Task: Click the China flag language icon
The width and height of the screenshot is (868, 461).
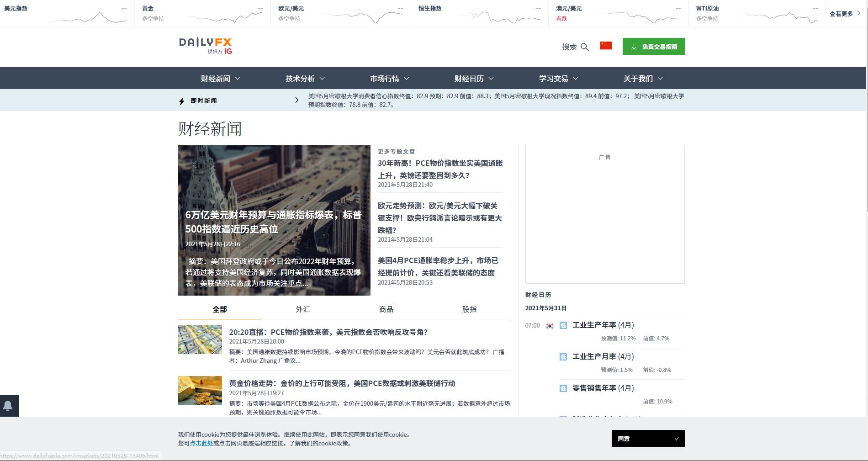Action: [x=606, y=46]
